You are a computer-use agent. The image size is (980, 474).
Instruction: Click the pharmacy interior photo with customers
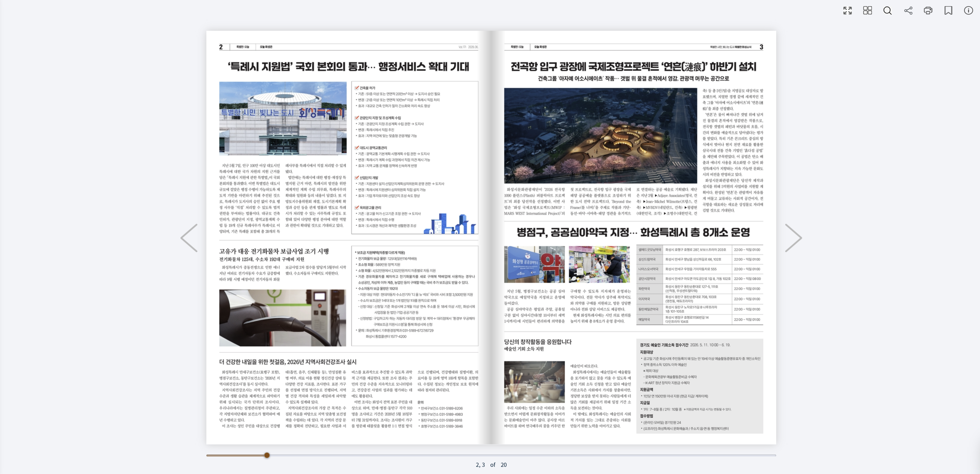pos(599,264)
